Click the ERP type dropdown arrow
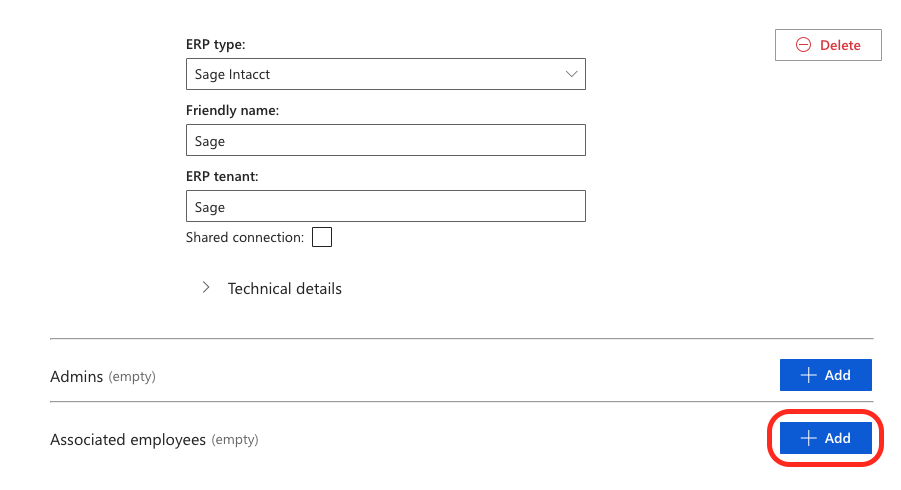The width and height of the screenshot is (901, 490). [x=571, y=74]
